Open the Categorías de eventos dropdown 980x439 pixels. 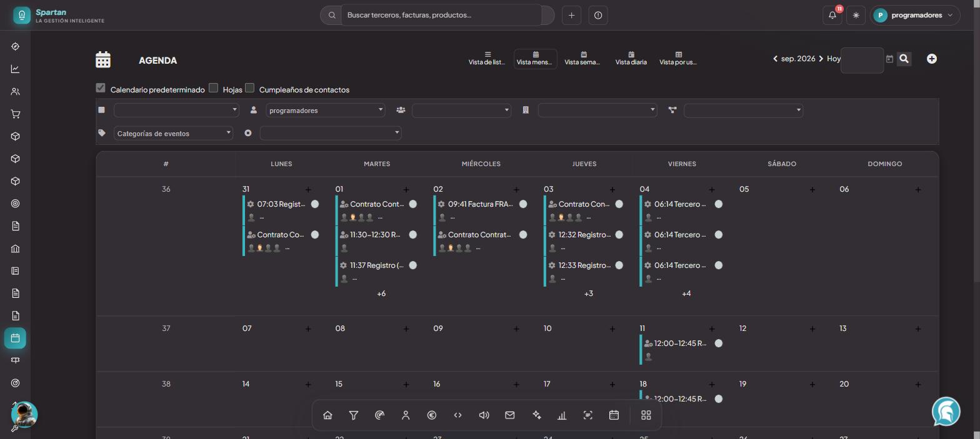point(173,133)
